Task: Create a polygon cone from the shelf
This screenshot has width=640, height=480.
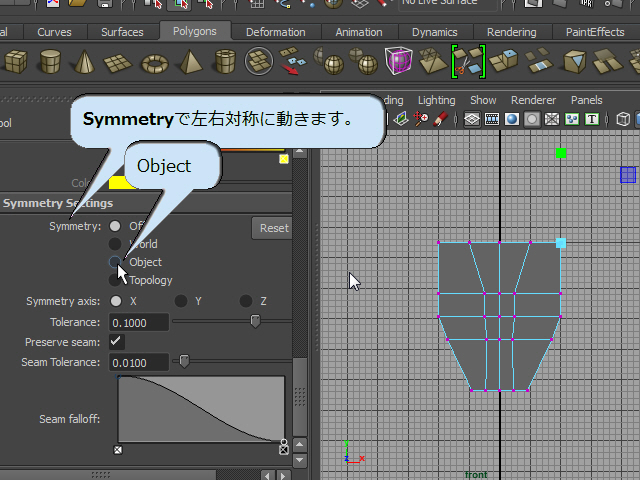Action: [x=84, y=62]
